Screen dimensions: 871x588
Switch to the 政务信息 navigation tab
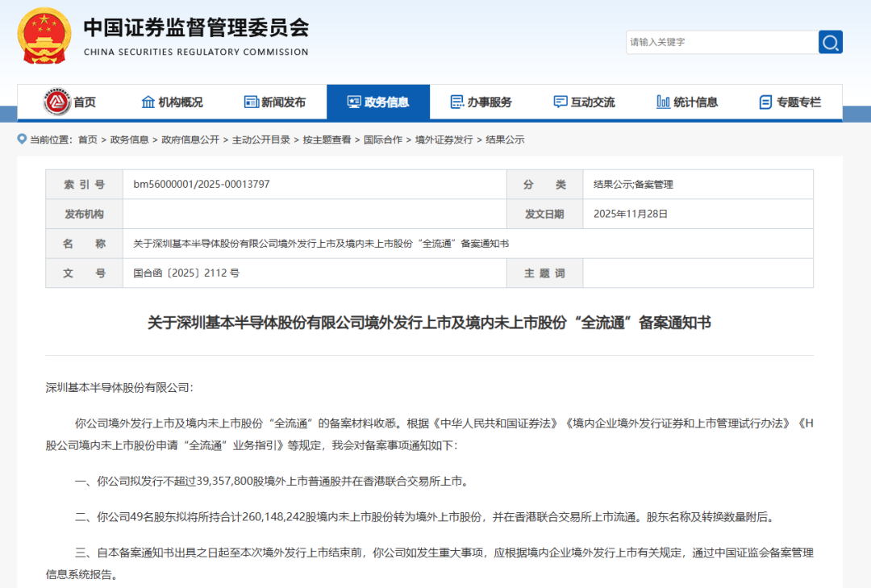coord(377,102)
